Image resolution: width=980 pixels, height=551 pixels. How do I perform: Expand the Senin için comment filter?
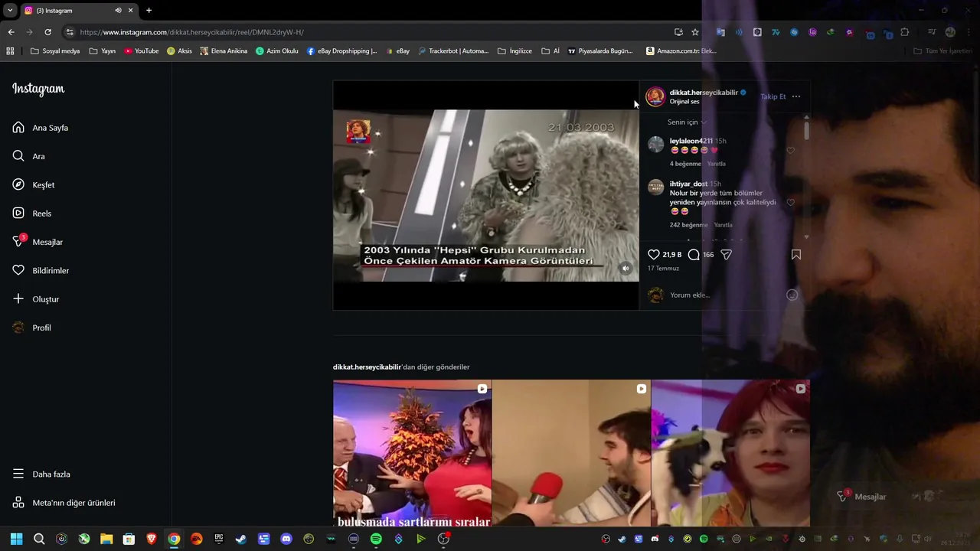coord(686,122)
